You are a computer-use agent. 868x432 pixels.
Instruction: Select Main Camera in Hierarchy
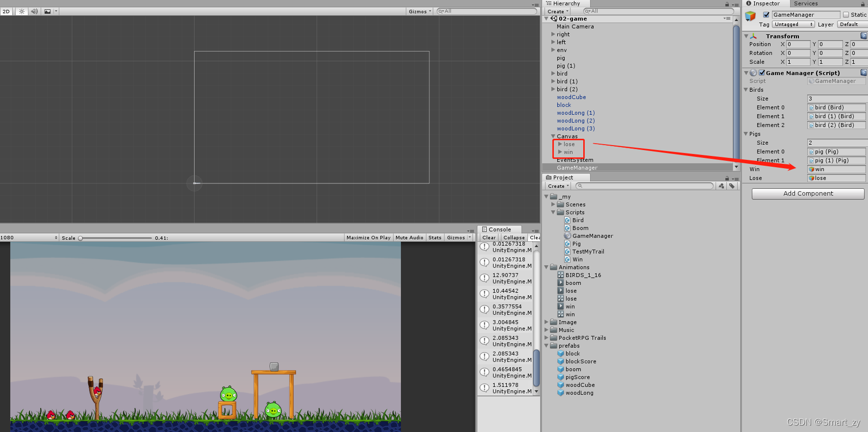pos(575,26)
